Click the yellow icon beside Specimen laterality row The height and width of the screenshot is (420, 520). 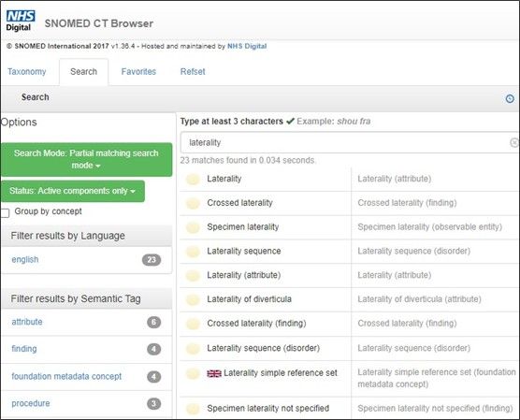(x=193, y=227)
